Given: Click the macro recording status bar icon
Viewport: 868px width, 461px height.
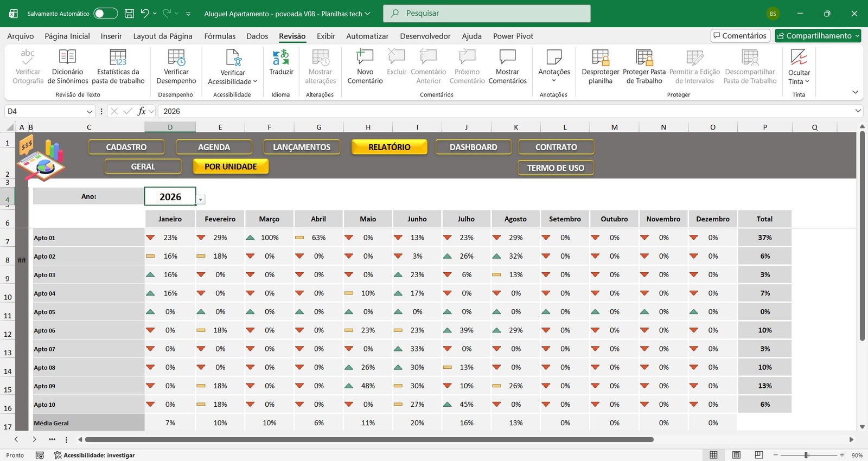Looking at the screenshot, I should tap(40, 455).
